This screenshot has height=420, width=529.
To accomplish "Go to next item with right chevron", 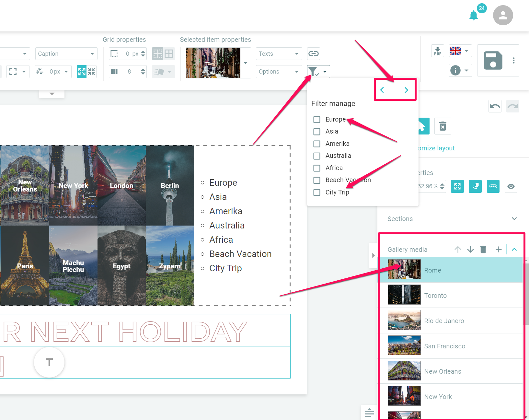I will (x=406, y=90).
